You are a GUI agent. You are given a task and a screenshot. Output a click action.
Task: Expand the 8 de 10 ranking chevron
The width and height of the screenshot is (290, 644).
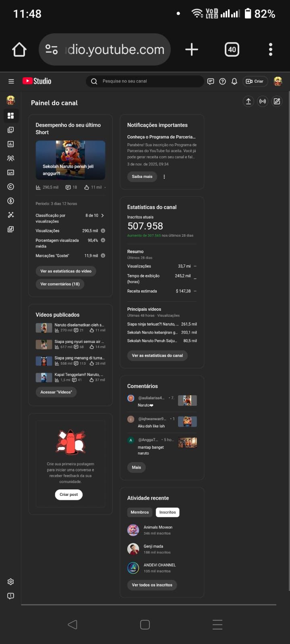103,216
